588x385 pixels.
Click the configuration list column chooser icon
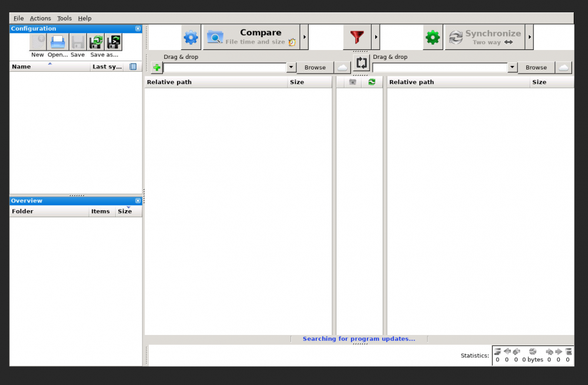(x=133, y=67)
